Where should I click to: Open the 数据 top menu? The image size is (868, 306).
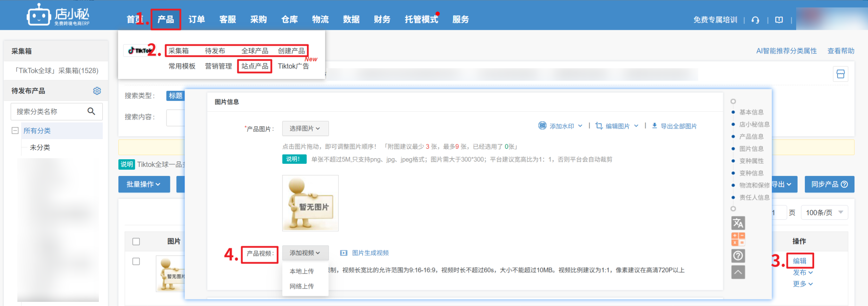351,19
